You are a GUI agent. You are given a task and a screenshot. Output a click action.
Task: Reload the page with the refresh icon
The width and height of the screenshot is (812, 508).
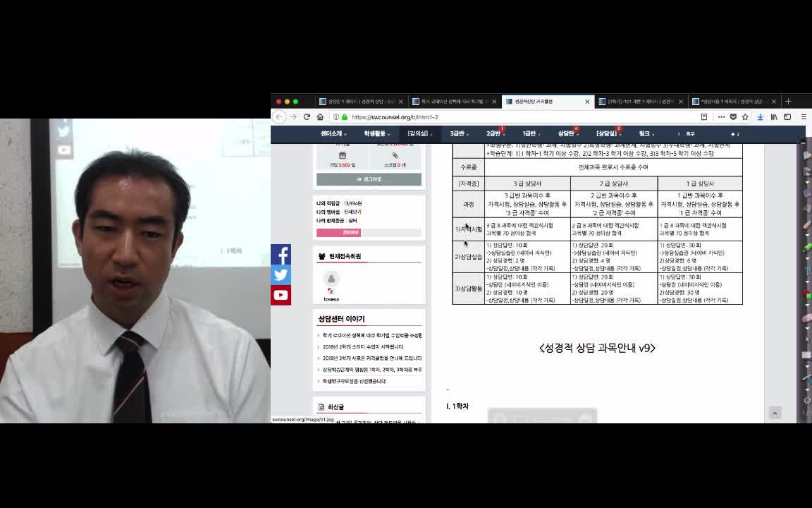click(307, 117)
